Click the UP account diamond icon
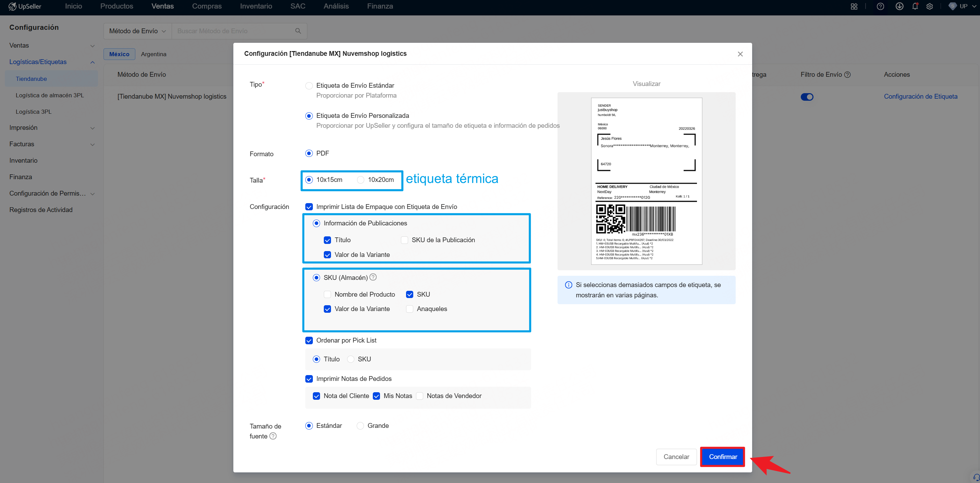This screenshot has width=980, height=483. click(953, 7)
